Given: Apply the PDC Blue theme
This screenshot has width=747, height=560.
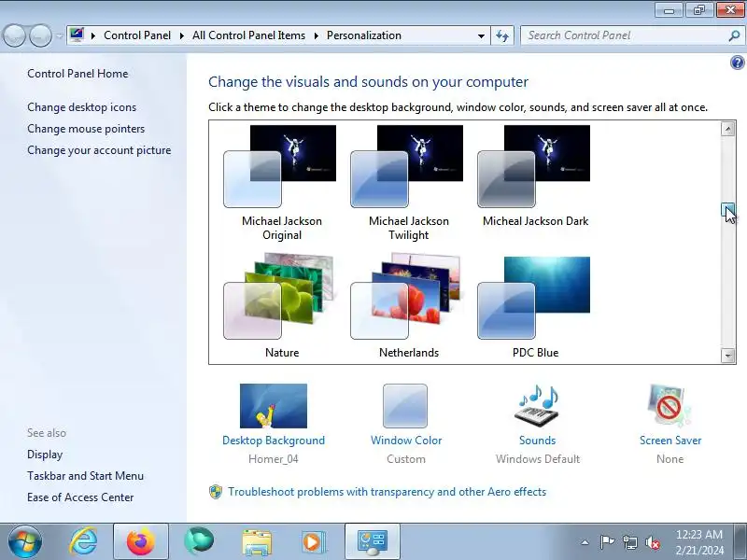Looking at the screenshot, I should coord(535,306).
